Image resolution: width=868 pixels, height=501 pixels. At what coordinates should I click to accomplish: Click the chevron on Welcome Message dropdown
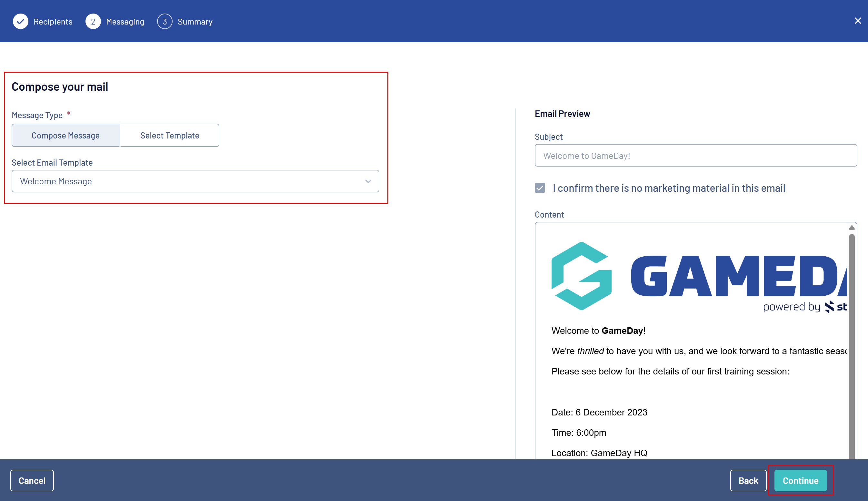[x=368, y=181]
